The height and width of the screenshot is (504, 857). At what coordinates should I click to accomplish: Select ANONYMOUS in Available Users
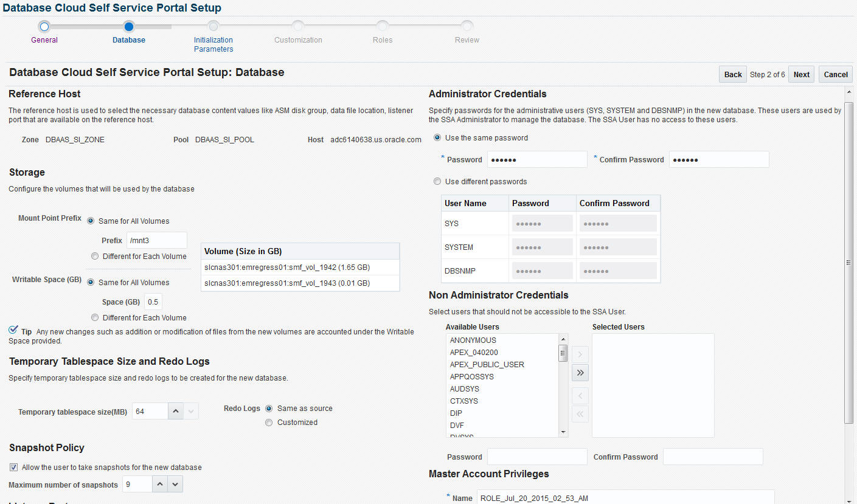click(502, 340)
